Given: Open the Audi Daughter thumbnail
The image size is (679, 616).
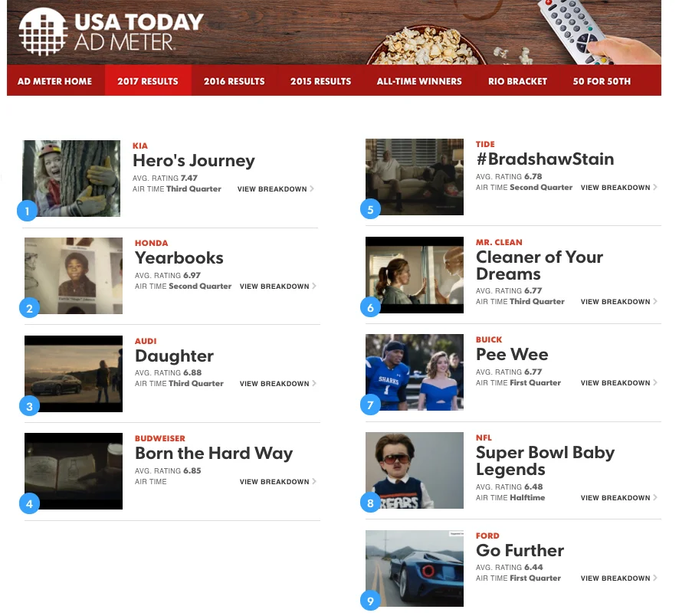Looking at the screenshot, I should point(74,374).
